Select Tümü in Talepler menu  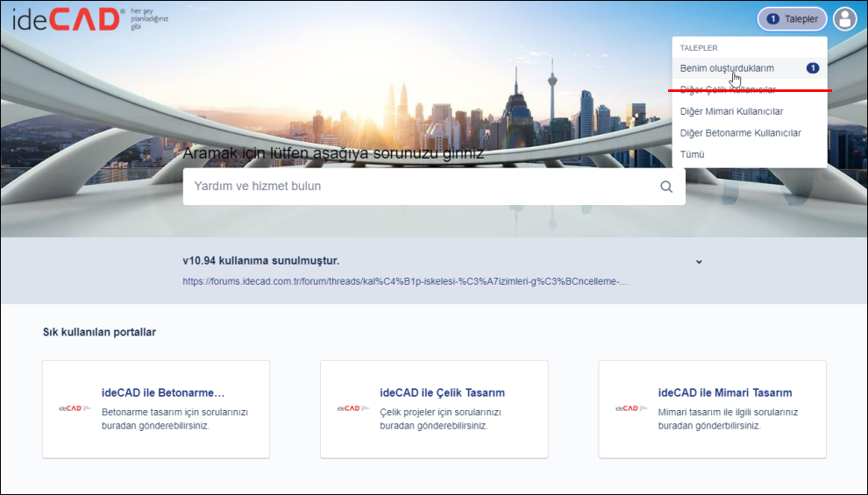pyautogui.click(x=750, y=154)
